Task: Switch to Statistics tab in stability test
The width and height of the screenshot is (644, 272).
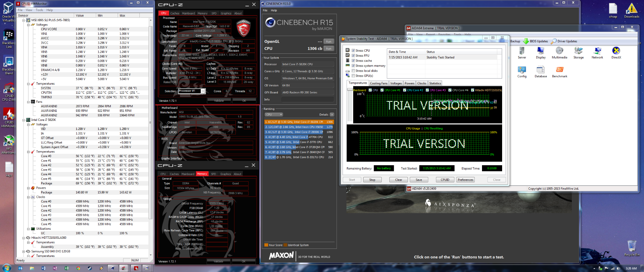Action: pos(435,83)
